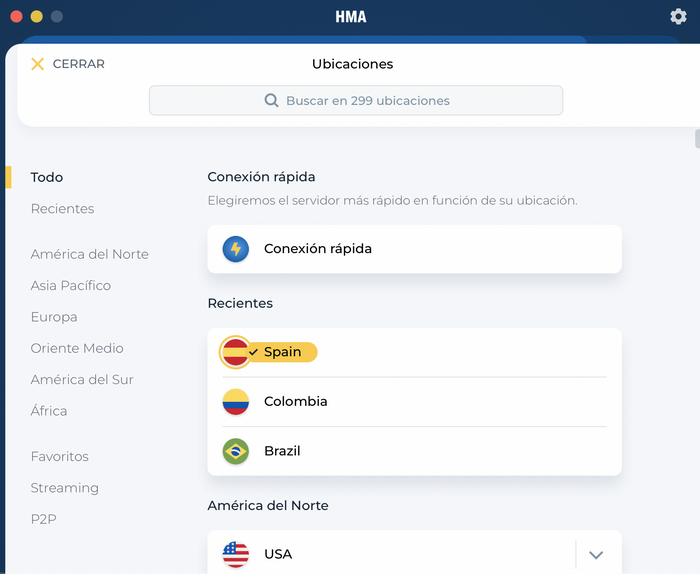Click the vertical scrollbar handle
Viewport: 700px width, 574px height.
tap(697, 138)
